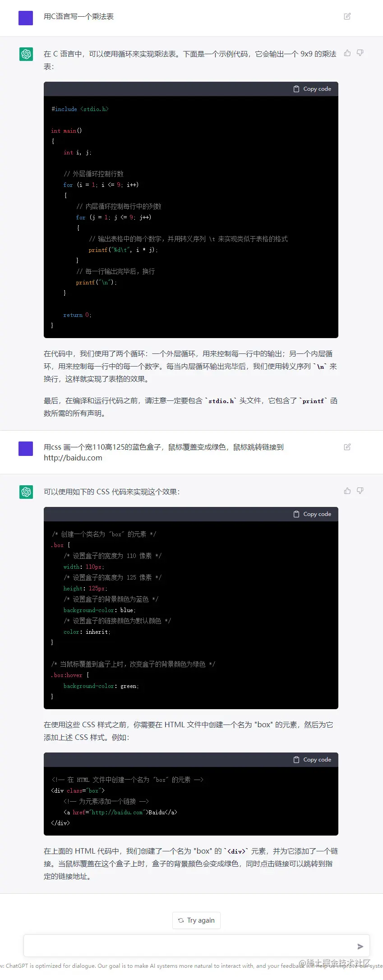Copy code of the HTML div snippet
The width and height of the screenshot is (383, 980).
[x=312, y=760]
